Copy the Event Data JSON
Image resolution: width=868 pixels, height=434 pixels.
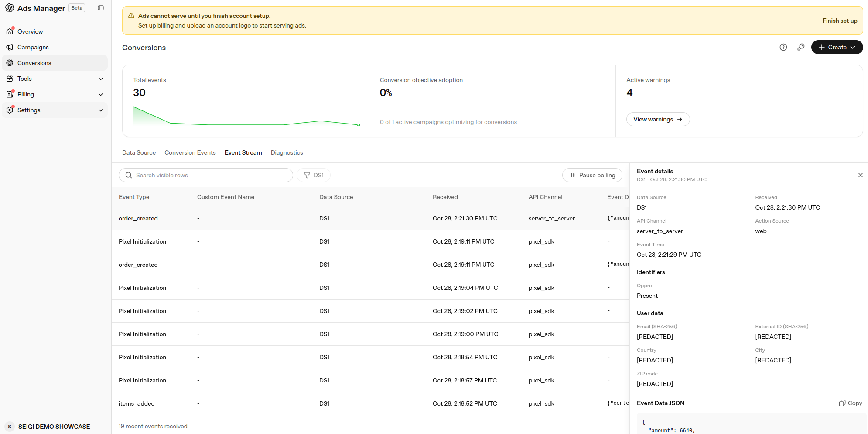pyautogui.click(x=851, y=403)
